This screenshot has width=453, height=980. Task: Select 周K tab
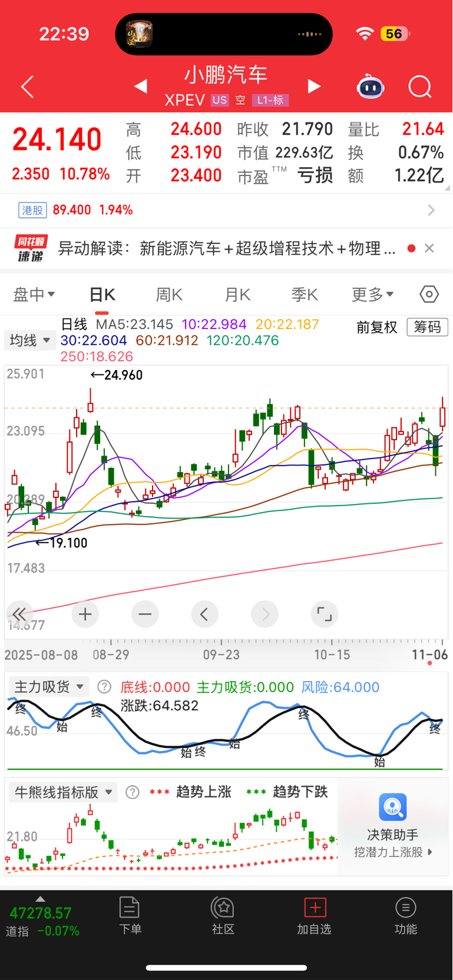[x=169, y=294]
